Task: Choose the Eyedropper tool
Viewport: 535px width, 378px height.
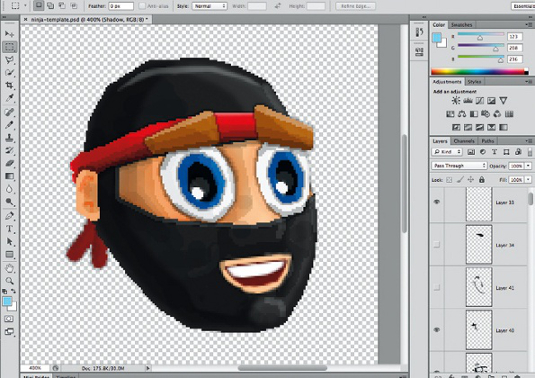Action: [x=10, y=98]
